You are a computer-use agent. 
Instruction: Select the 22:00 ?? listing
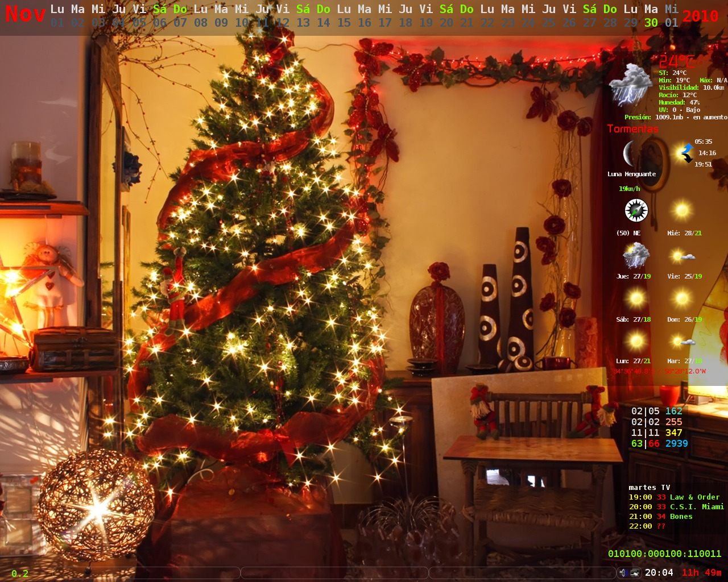click(x=647, y=526)
